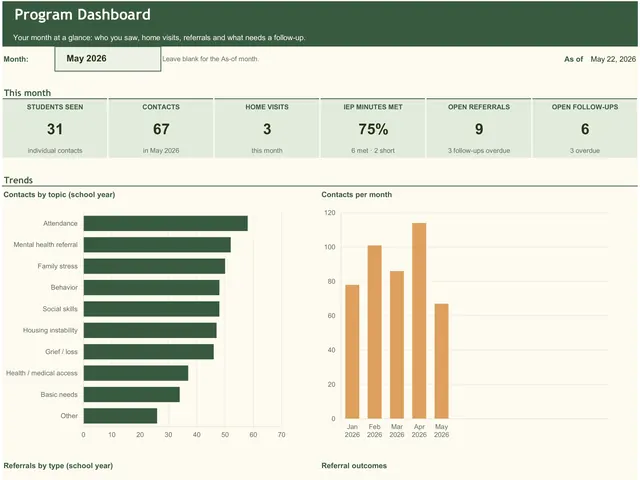Select the '70' x-axis label on topics chart

(281, 435)
